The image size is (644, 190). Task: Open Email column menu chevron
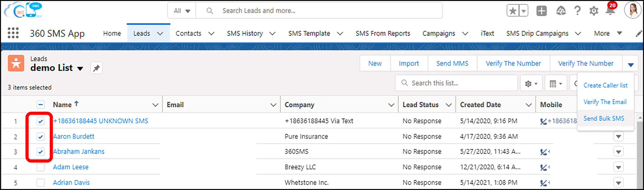click(x=273, y=105)
